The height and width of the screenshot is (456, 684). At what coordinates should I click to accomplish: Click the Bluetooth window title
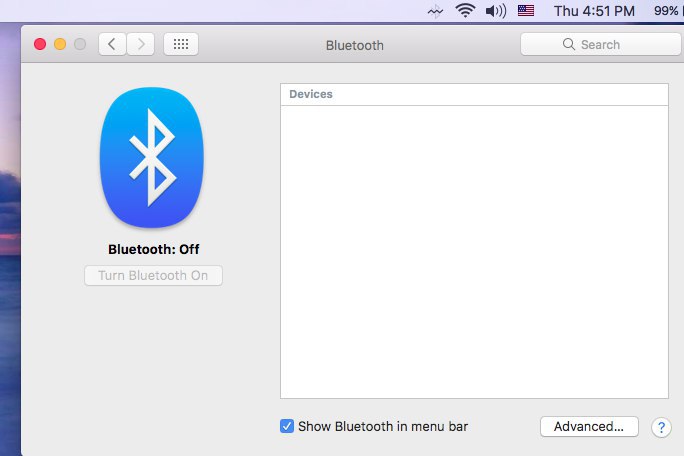(355, 45)
